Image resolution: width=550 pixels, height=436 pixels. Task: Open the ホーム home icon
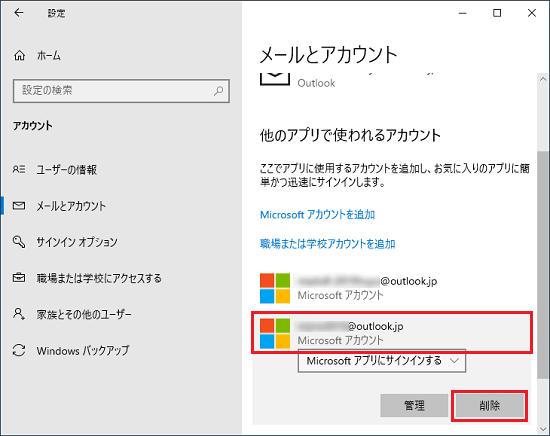(19, 55)
